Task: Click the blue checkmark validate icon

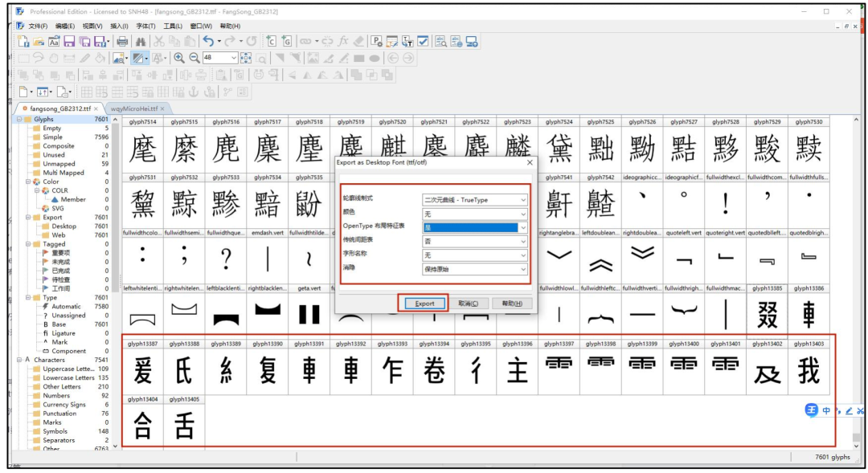Action: pos(423,42)
